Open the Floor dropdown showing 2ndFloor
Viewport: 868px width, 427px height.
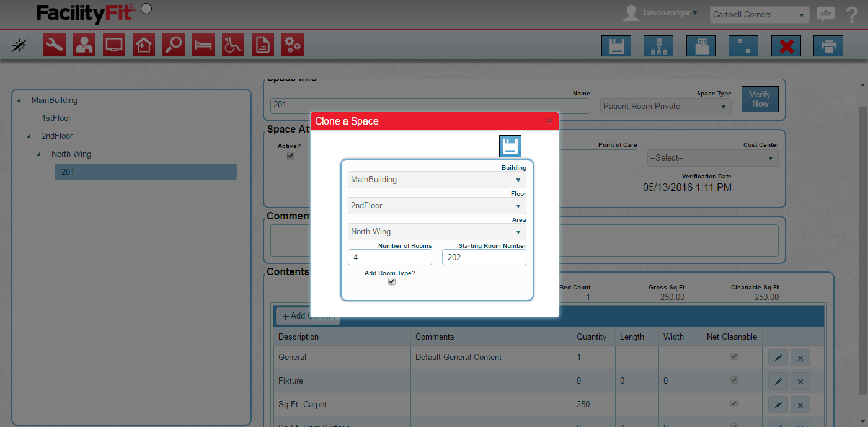click(436, 206)
